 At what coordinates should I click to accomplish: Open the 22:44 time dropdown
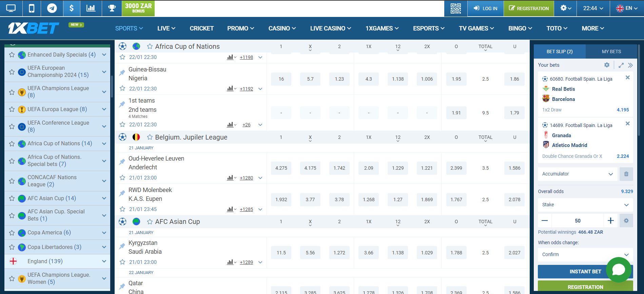click(x=593, y=8)
